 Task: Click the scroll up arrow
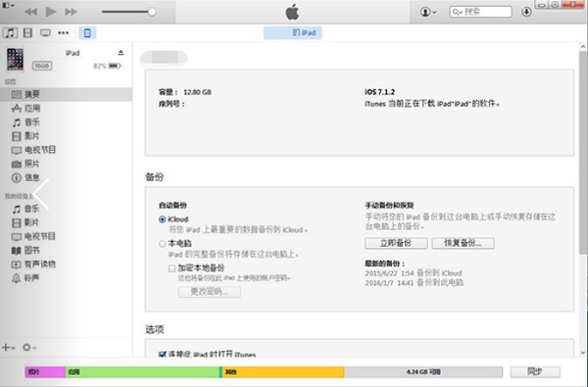pyautogui.click(x=583, y=46)
